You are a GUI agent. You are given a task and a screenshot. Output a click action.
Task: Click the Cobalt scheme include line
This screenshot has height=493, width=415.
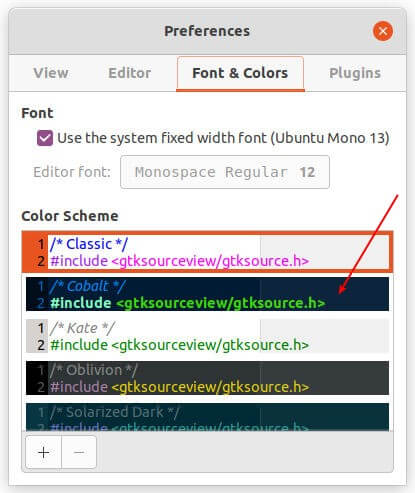pyautogui.click(x=188, y=303)
